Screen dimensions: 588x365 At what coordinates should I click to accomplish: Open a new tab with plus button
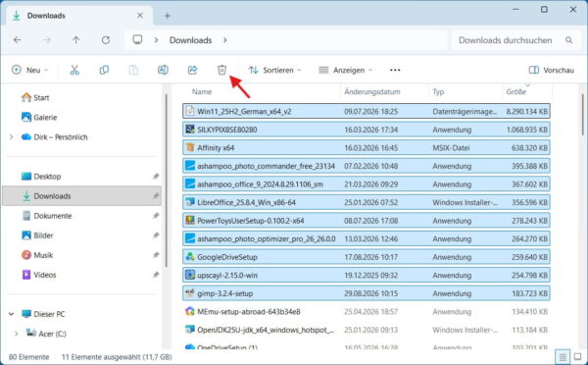(x=168, y=16)
